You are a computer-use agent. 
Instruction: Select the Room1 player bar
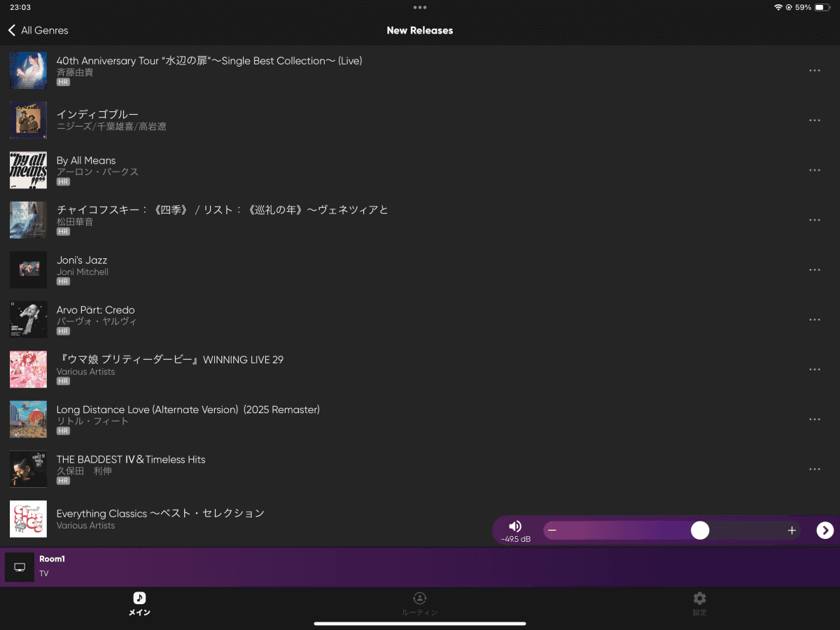210,567
